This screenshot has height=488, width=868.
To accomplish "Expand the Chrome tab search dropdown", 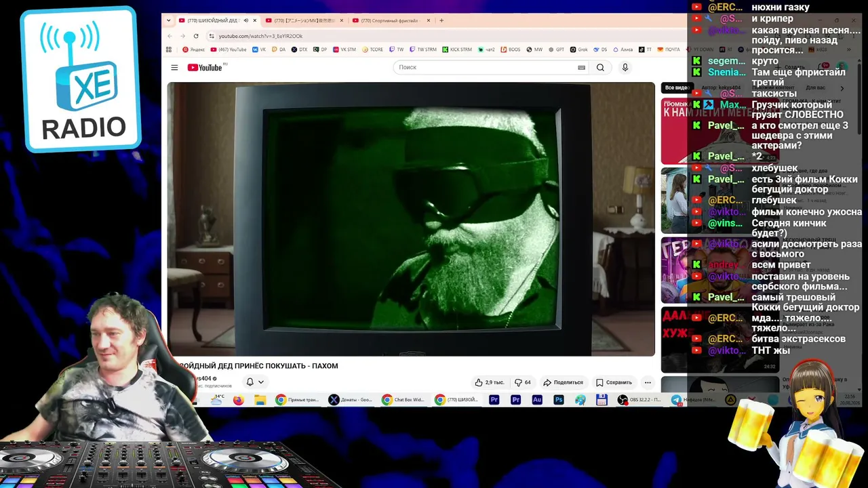I will pyautogui.click(x=168, y=20).
